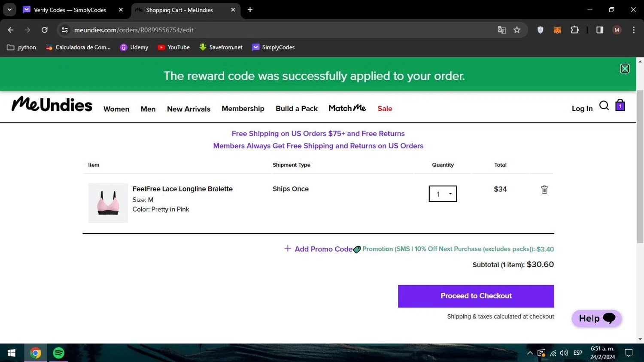This screenshot has width=644, height=362.
Task: Bookmark this page with star icon
Action: coord(517,30)
